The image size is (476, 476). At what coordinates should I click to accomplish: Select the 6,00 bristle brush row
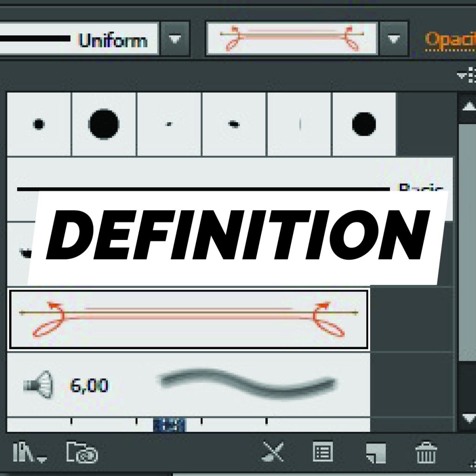tap(189, 384)
